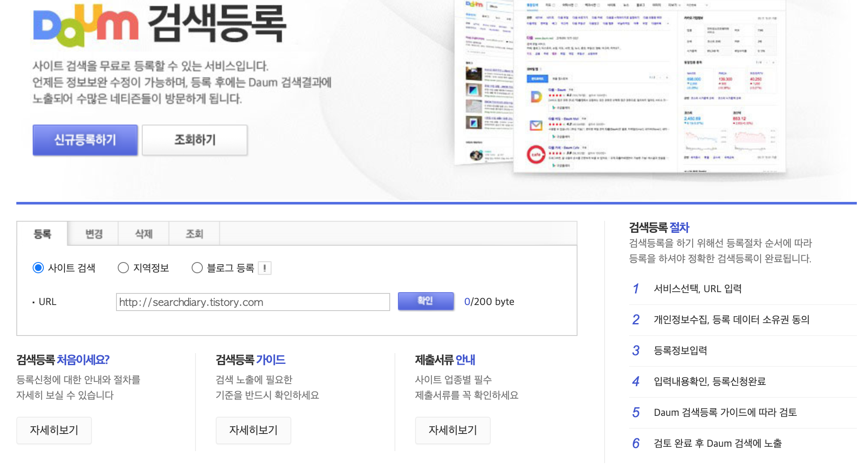Click the Daum logo
Image resolution: width=868 pixels, height=476 pixels.
click(x=86, y=25)
